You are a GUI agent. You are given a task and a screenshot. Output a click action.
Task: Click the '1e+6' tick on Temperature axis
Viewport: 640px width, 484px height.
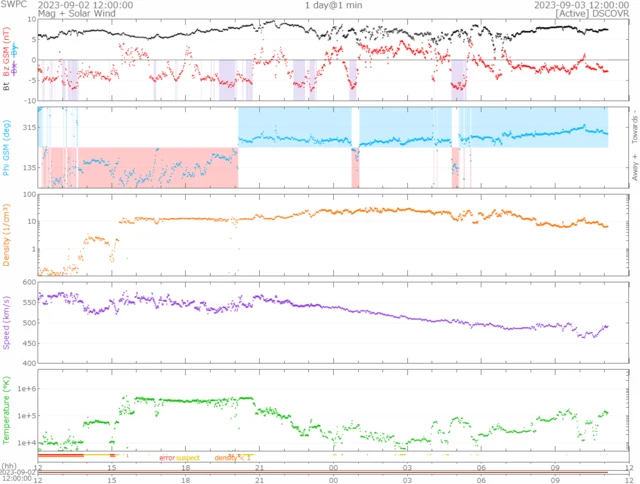click(27, 389)
